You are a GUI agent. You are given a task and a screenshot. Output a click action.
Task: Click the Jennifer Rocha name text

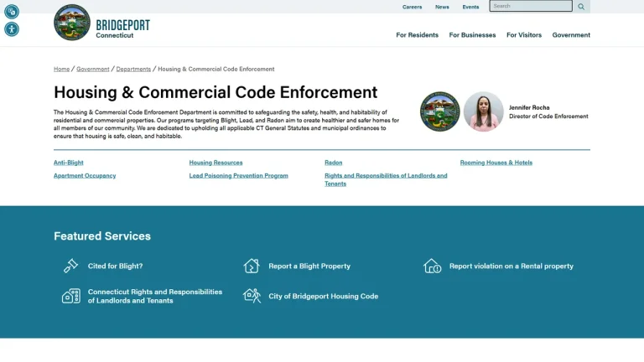(x=529, y=107)
